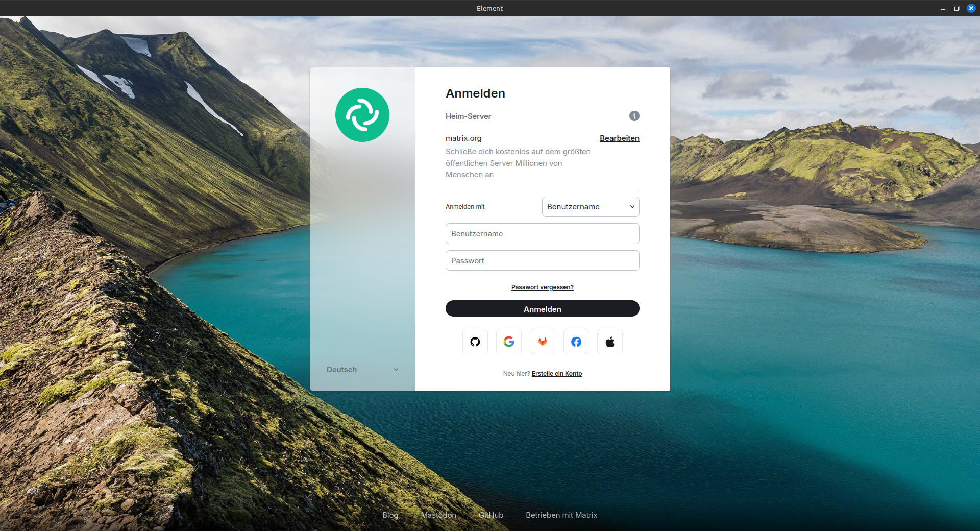Open 'Passwort vergessen?'
The width and height of the screenshot is (980, 531).
pyautogui.click(x=542, y=287)
